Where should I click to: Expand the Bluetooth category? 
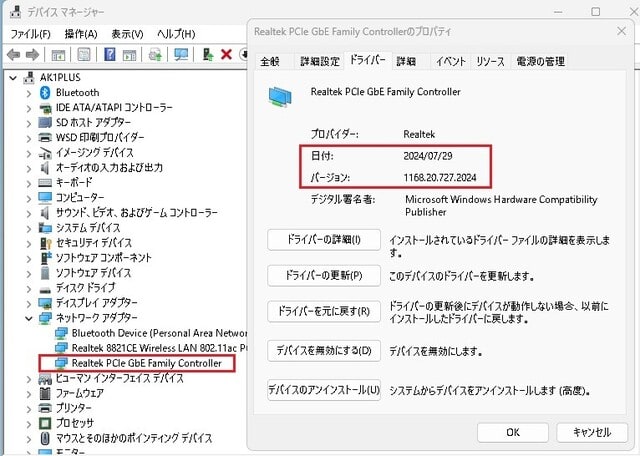tap(29, 93)
